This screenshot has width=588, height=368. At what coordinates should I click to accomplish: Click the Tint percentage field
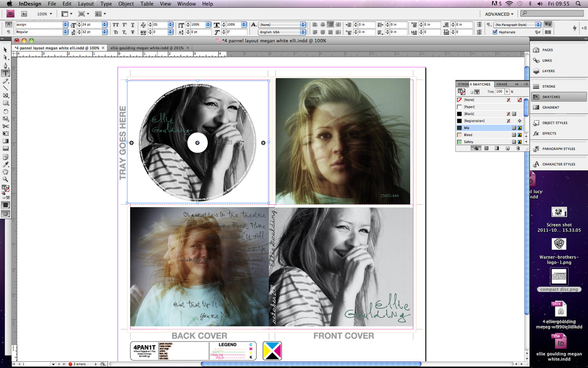(500, 92)
